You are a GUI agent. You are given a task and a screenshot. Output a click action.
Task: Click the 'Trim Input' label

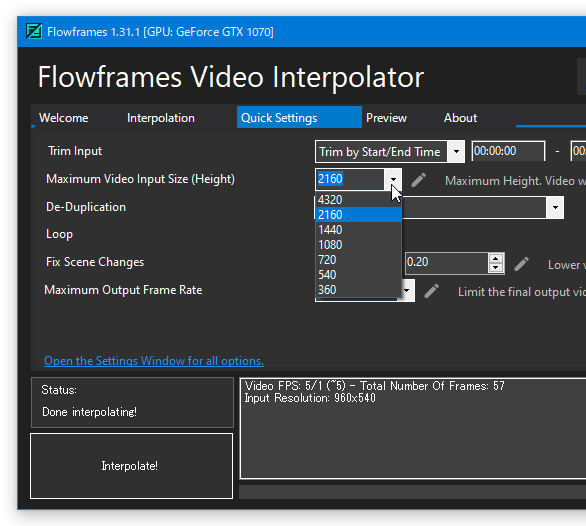(75, 151)
